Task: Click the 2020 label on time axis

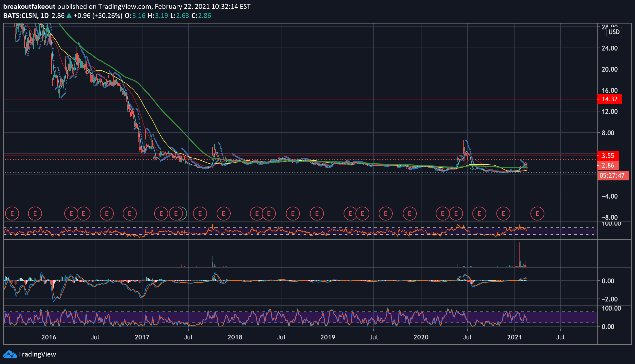Action: (421, 337)
